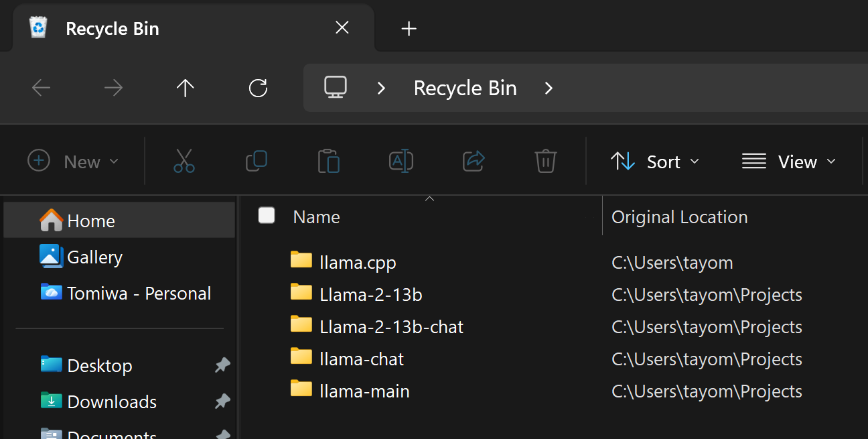Viewport: 868px width, 439px height.
Task: Go up one level with the up arrow
Action: (x=185, y=88)
